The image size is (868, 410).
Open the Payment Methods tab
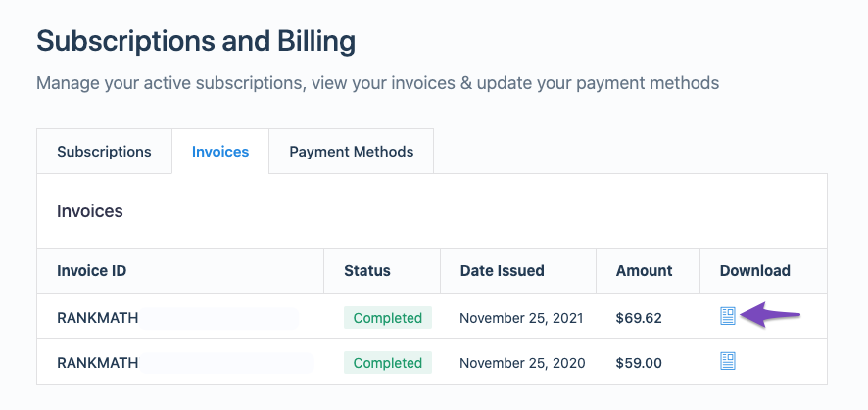(352, 152)
